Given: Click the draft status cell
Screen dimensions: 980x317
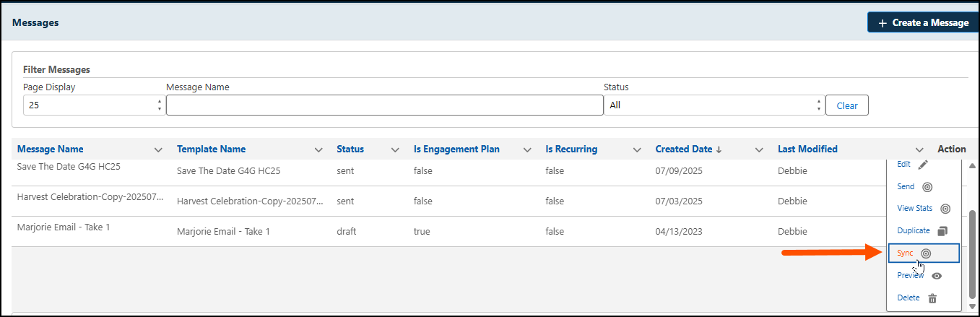Looking at the screenshot, I should coord(347,232).
